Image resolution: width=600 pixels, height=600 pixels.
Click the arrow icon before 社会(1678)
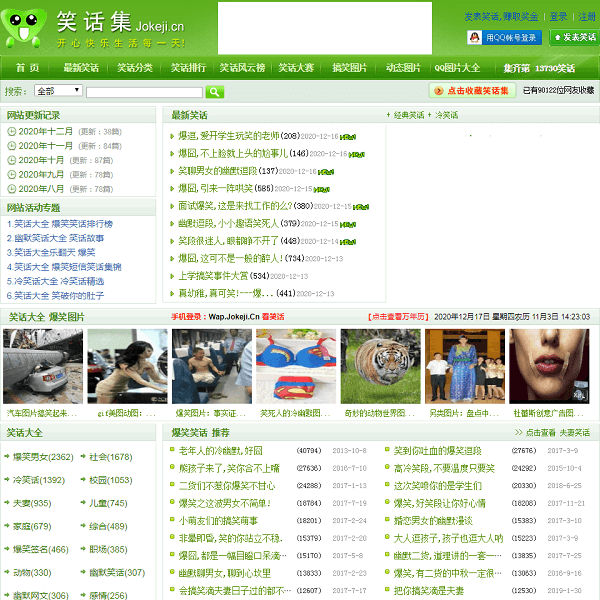click(x=83, y=456)
